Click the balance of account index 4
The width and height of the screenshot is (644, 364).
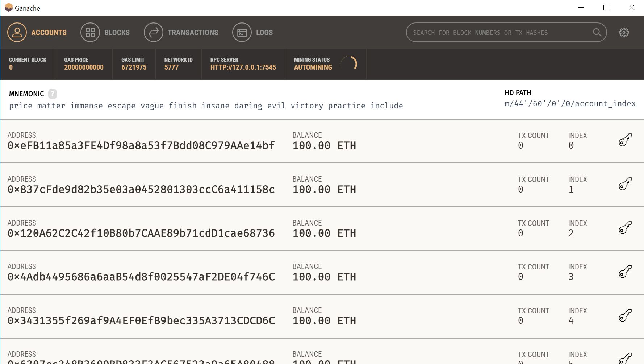[324, 321]
